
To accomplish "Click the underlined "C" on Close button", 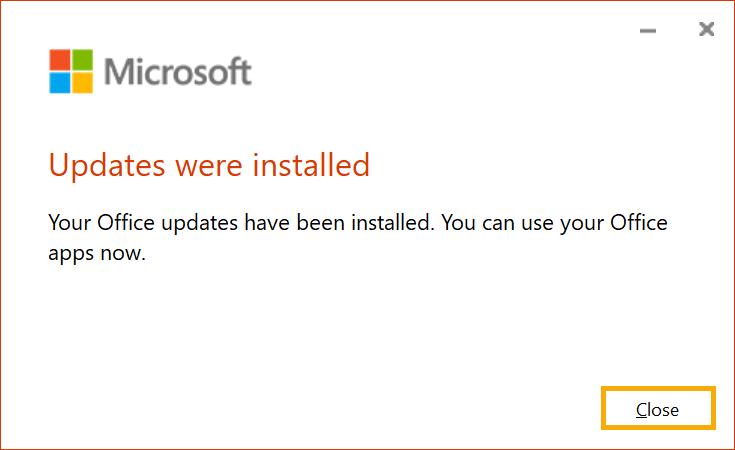I will 642,410.
